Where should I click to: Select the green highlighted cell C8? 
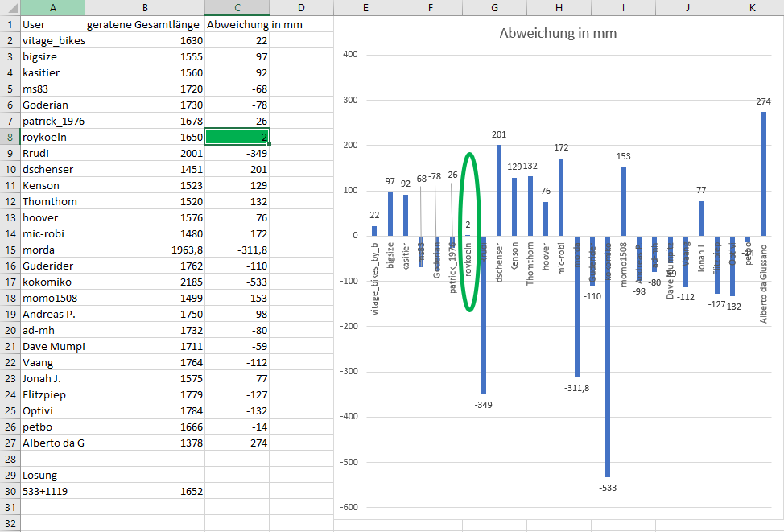(237, 137)
